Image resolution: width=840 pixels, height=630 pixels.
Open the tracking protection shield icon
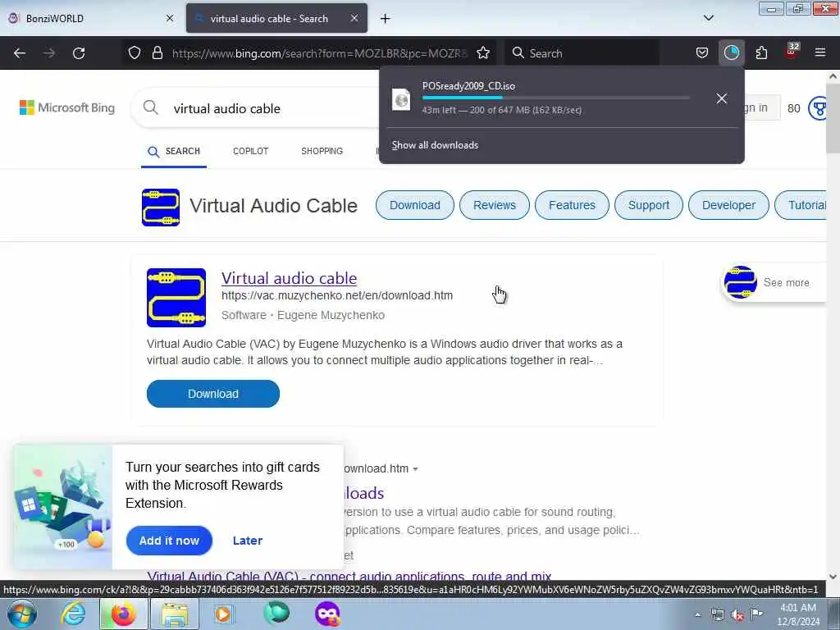click(135, 53)
